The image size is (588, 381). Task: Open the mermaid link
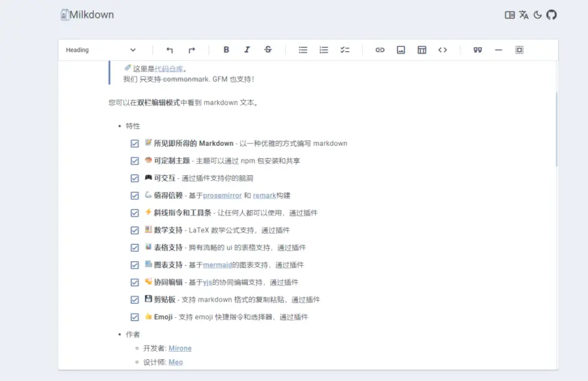pyautogui.click(x=217, y=265)
